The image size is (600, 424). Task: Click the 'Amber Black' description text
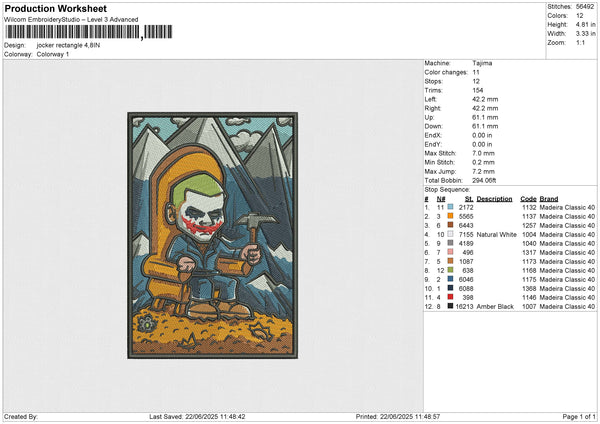tap(495, 307)
